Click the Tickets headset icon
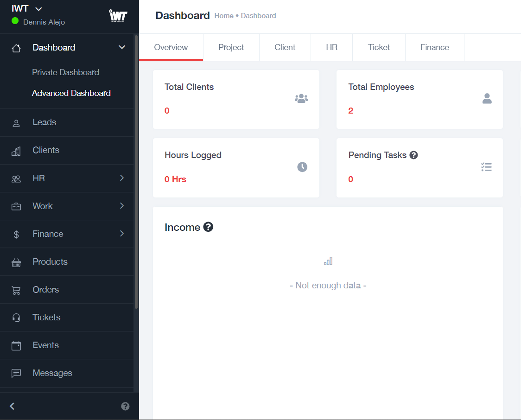 coord(16,318)
